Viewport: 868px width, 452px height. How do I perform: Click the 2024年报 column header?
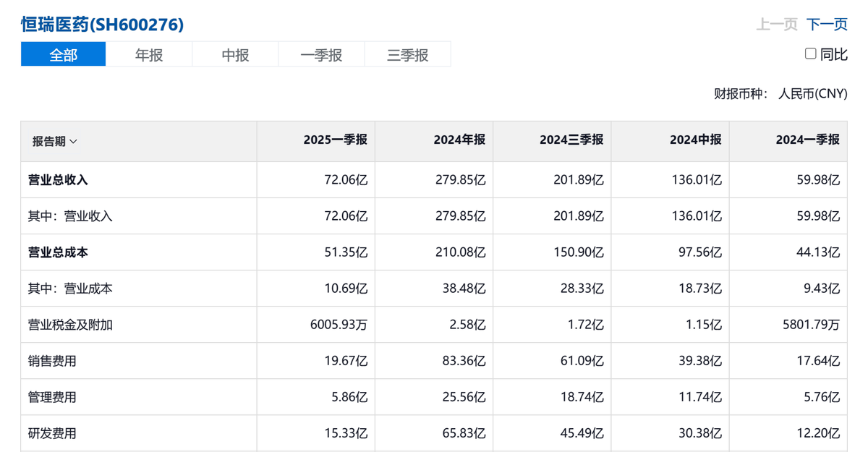459,140
